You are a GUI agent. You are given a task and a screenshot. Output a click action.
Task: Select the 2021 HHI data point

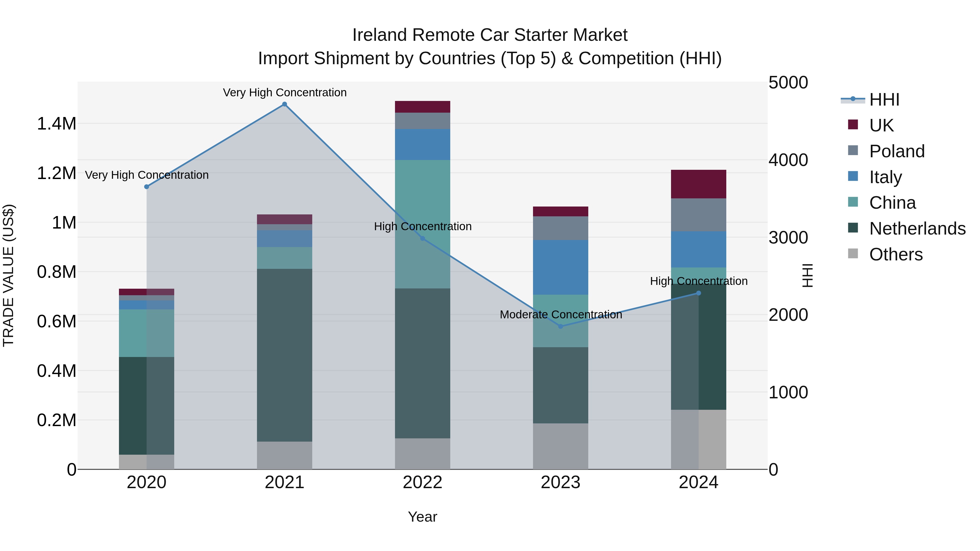tap(284, 104)
